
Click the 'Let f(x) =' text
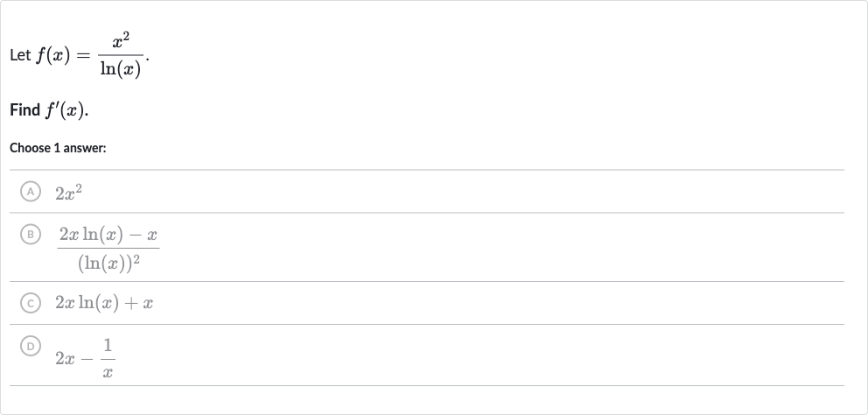(49, 56)
